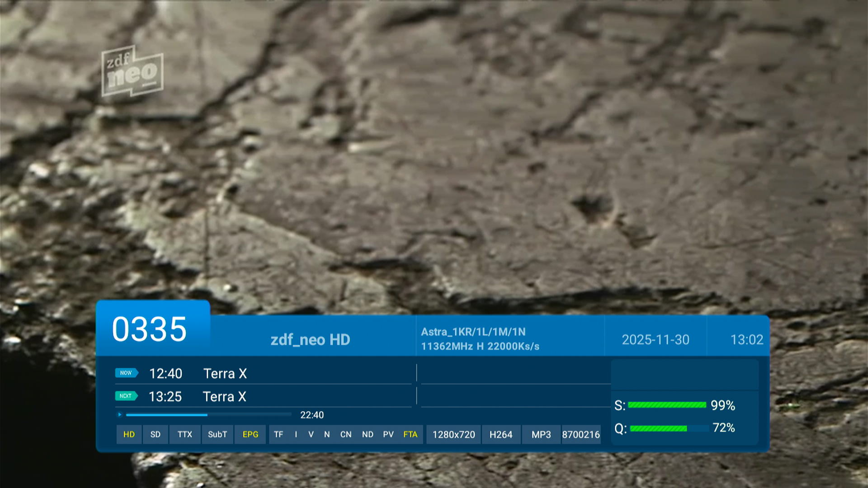
Task: Click the FTA free-to-air indicator
Action: tap(410, 434)
